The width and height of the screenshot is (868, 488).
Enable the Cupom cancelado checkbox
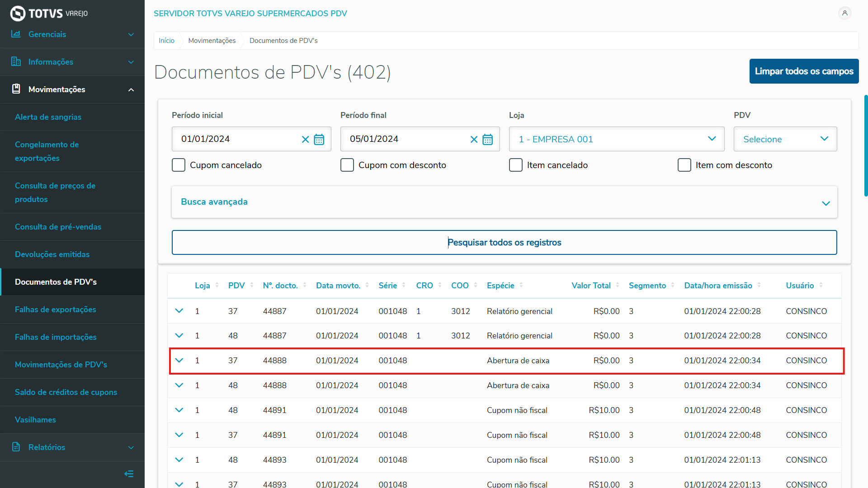pyautogui.click(x=179, y=165)
